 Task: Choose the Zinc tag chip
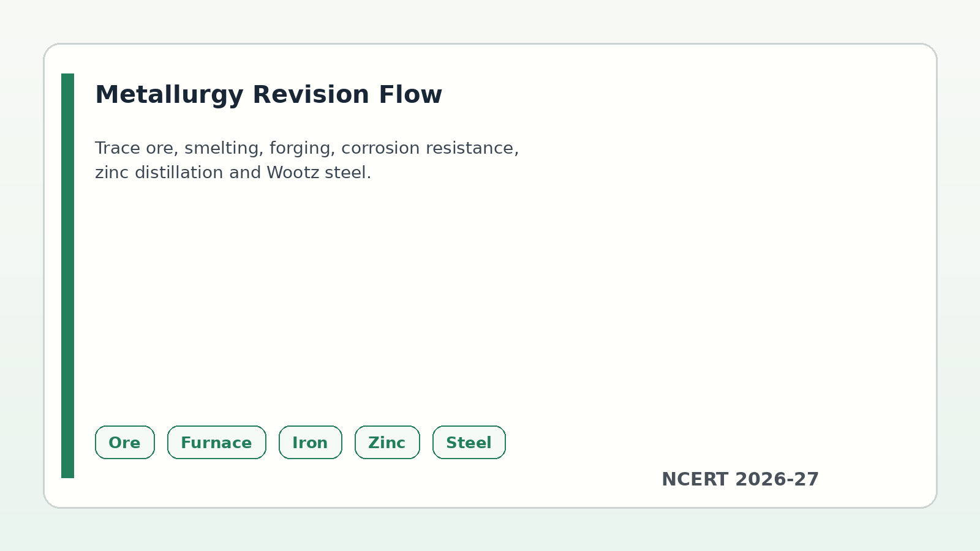coord(387,442)
